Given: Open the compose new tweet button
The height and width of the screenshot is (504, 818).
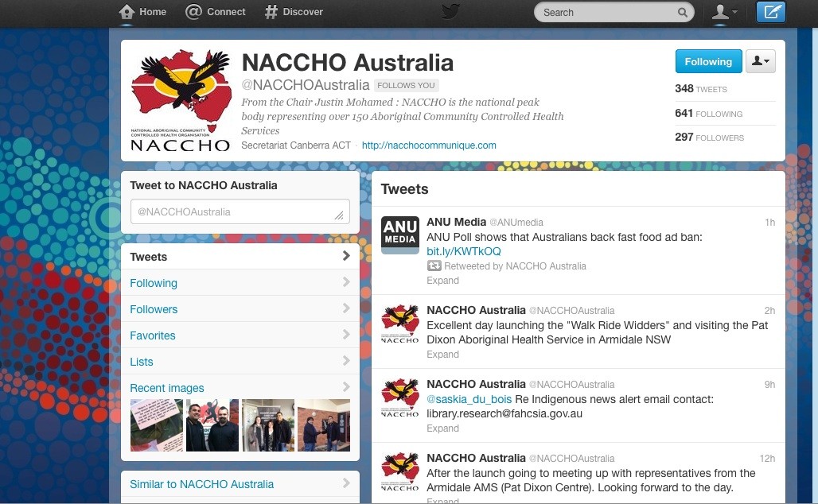Looking at the screenshot, I should [x=770, y=12].
